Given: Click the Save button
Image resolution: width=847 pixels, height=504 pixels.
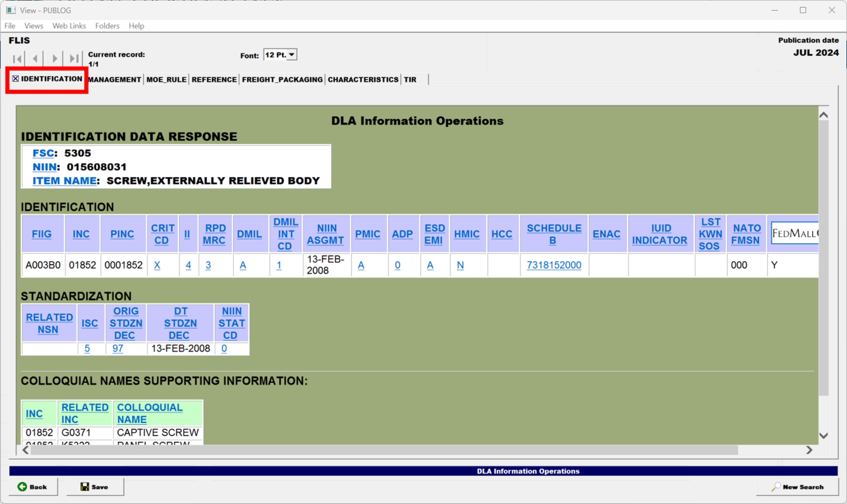Looking at the screenshot, I should coord(95,487).
